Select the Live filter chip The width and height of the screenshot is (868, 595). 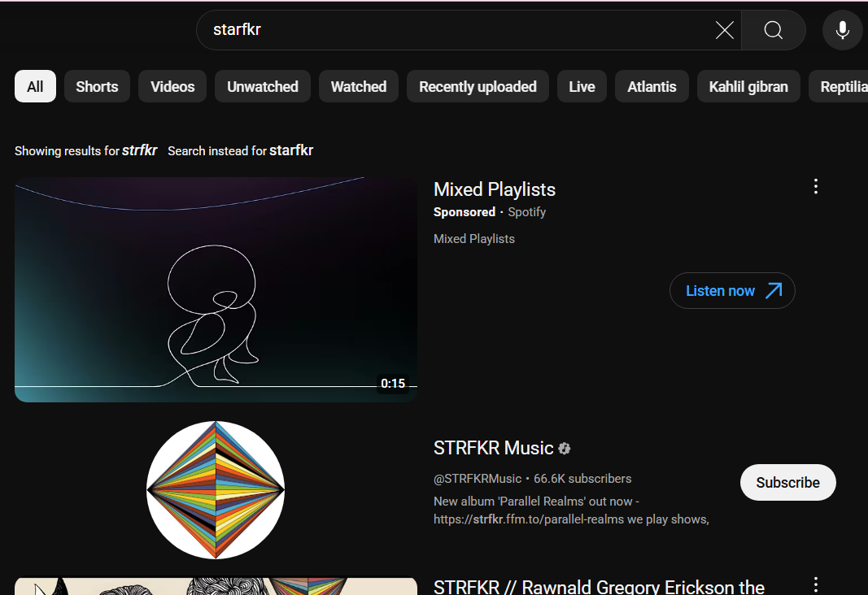point(582,87)
